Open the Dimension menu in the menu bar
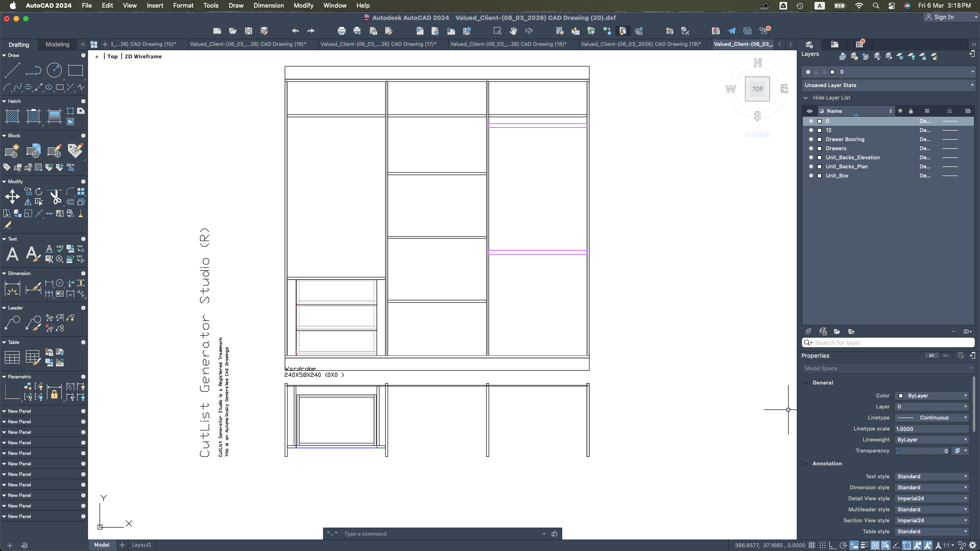980x551 pixels. 268,6
